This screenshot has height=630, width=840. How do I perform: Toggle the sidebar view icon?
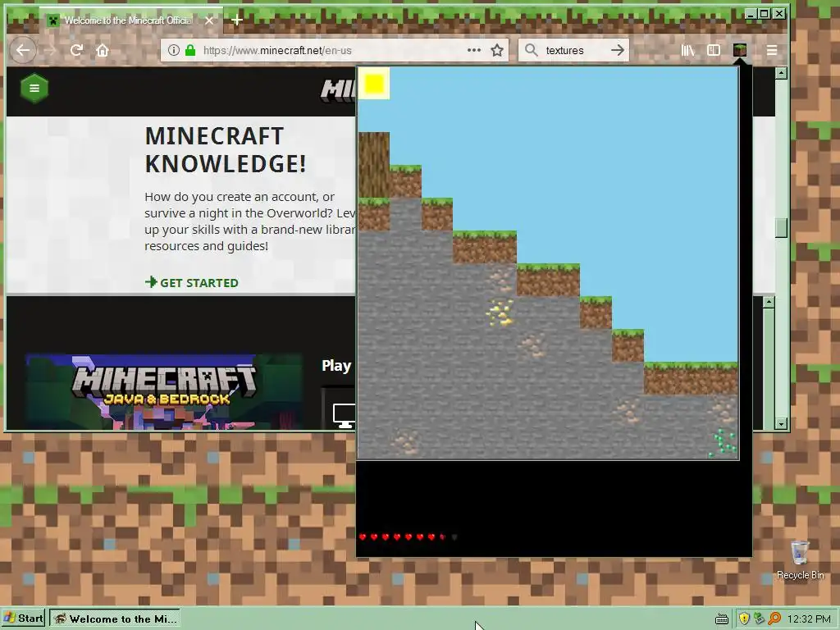click(x=714, y=50)
